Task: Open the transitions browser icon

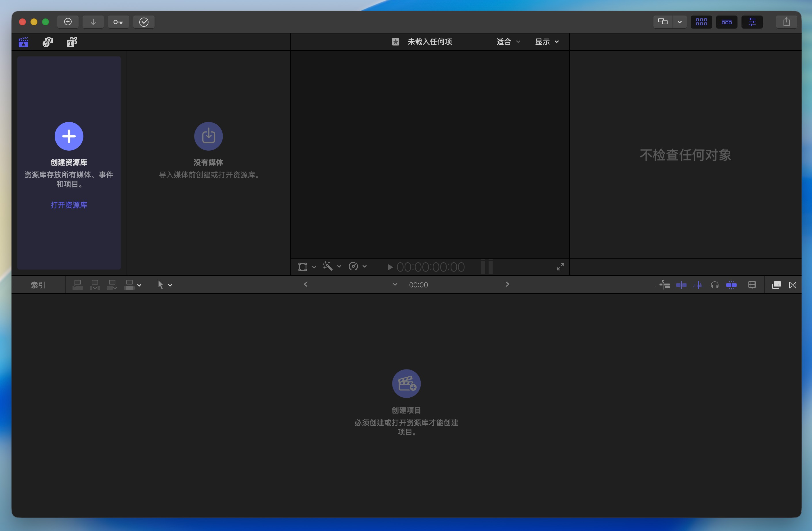Action: point(792,285)
